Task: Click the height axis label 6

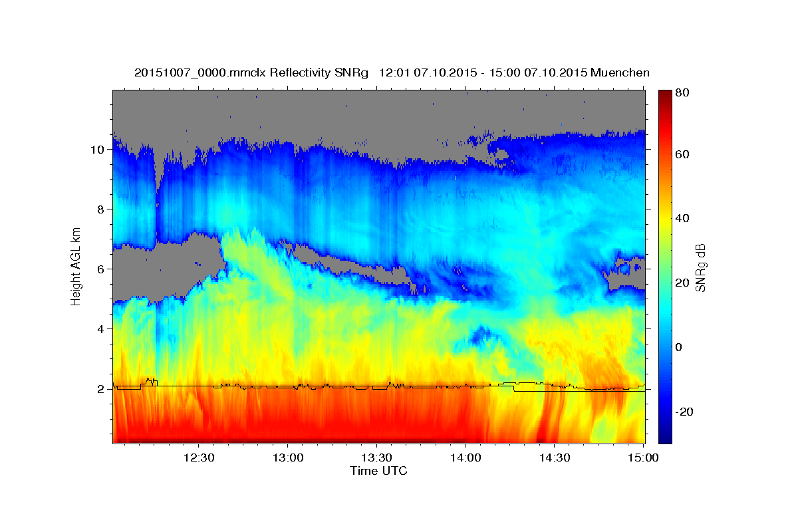Action: [102, 269]
